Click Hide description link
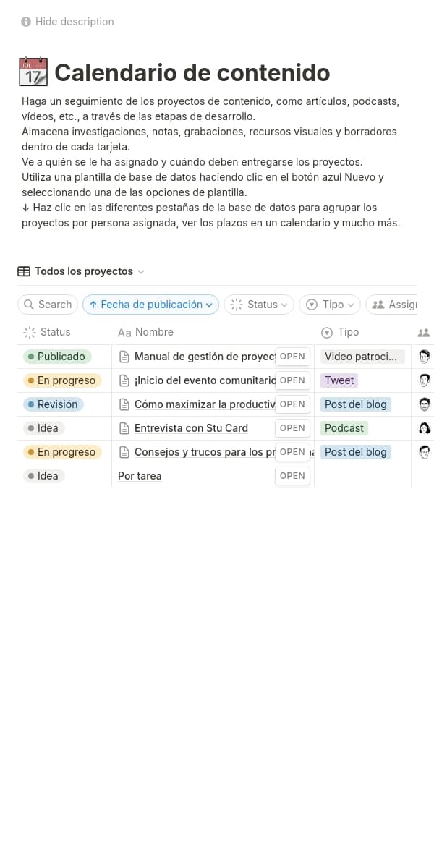This screenshot has width=434, height=868. [x=75, y=22]
